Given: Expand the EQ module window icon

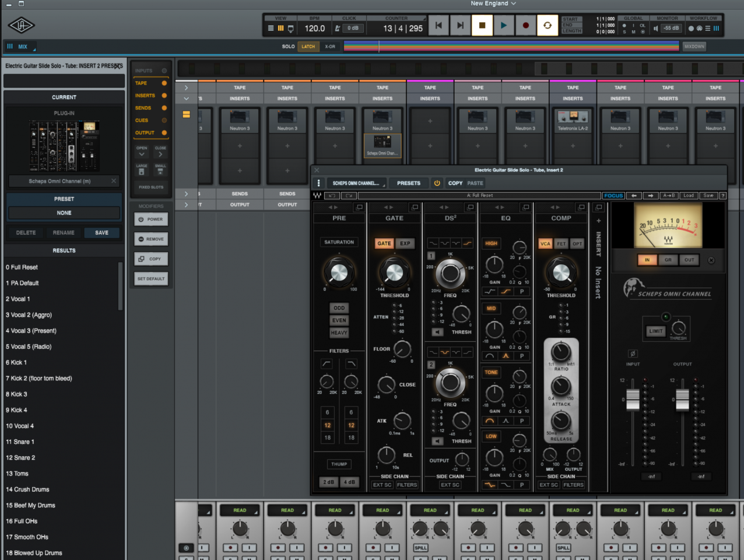Looking at the screenshot, I should [525, 207].
